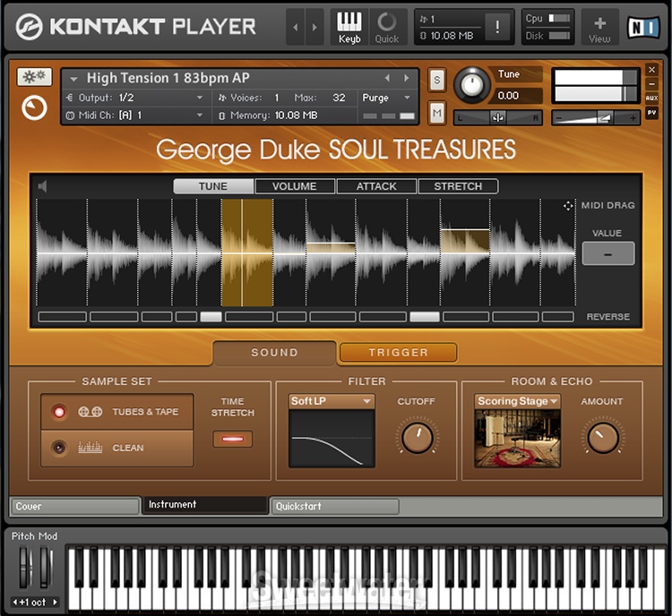Toggle the Keyb keyboard panel
The width and height of the screenshot is (672, 616).
pyautogui.click(x=349, y=27)
